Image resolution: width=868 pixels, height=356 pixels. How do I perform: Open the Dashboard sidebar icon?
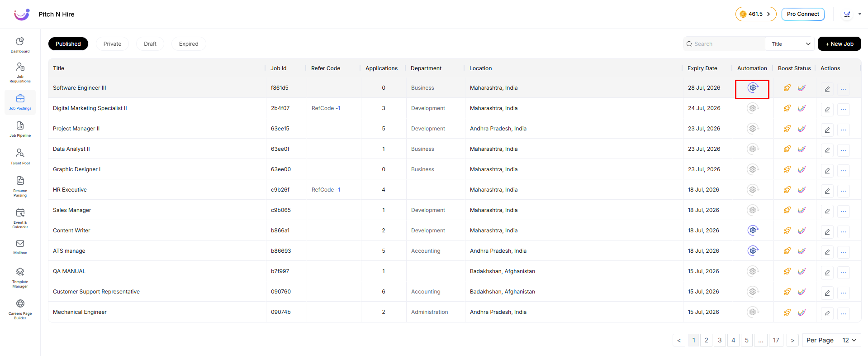20,45
